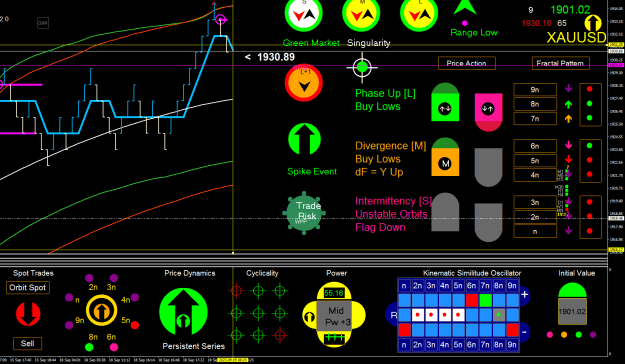Image resolution: width=625 pixels, height=364 pixels.
Task: Click the green cell under 7n in oscillator
Action: (x=485, y=300)
